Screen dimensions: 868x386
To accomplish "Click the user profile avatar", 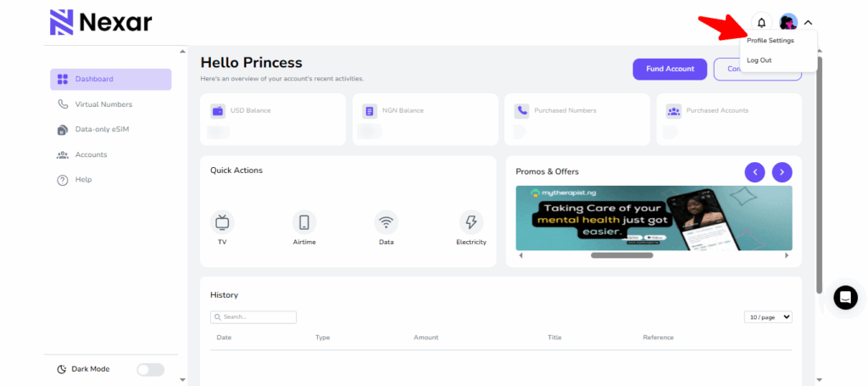I will pos(788,23).
